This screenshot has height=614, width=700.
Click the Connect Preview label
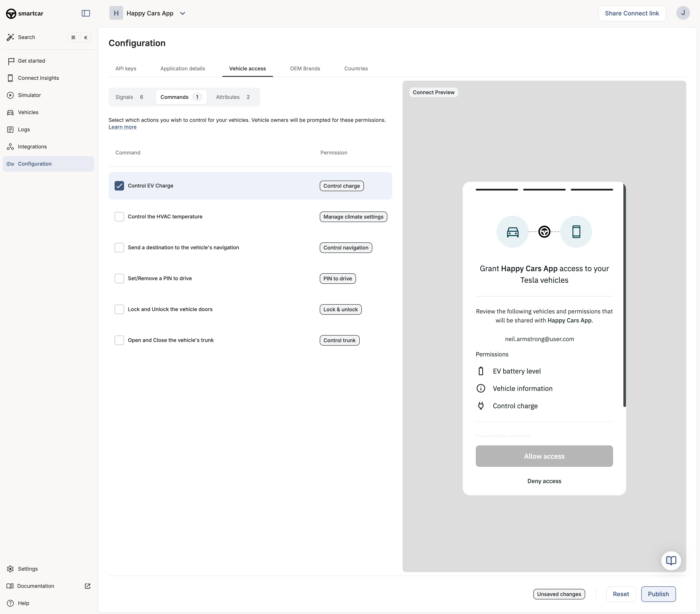pos(433,92)
